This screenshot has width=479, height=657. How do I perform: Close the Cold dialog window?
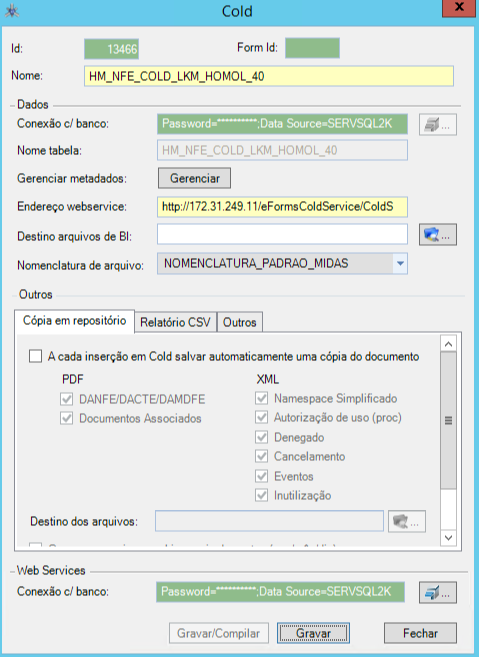click(x=459, y=8)
